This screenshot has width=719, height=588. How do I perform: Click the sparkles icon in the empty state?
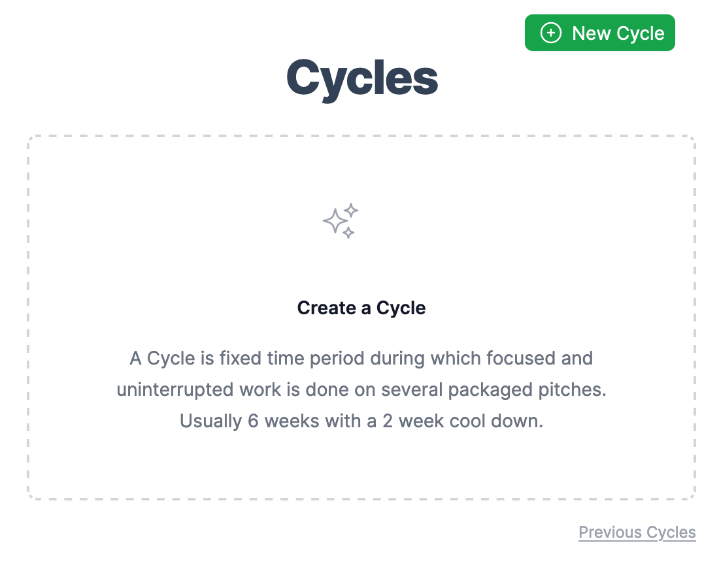pyautogui.click(x=341, y=221)
